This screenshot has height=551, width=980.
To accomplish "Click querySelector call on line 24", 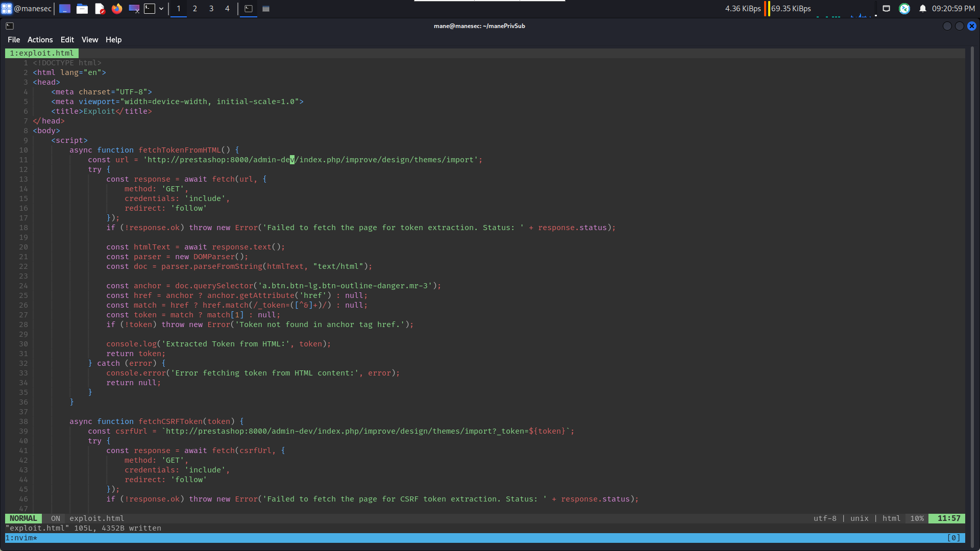I will pos(223,286).
